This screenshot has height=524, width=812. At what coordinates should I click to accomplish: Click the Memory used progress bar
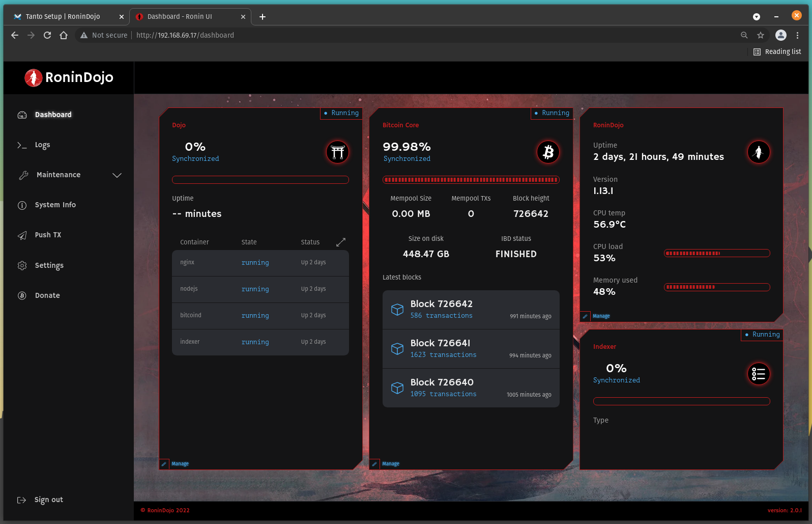point(717,287)
